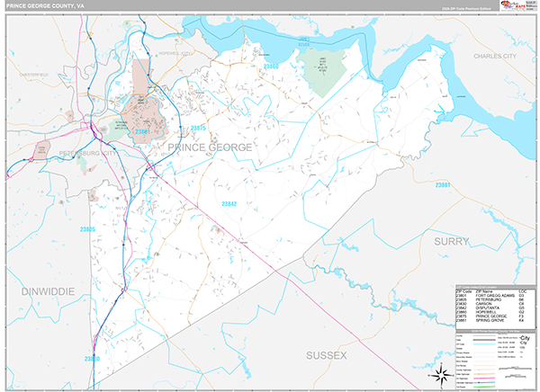This screenshot has width=540, height=392.
Task: Click 'ZIP Name' column header in index table
Action: click(x=484, y=291)
